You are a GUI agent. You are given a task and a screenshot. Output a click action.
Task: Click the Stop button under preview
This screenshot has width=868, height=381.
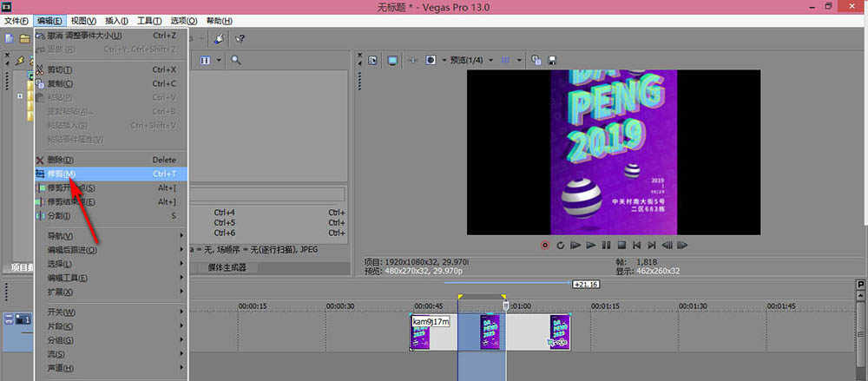(621, 245)
